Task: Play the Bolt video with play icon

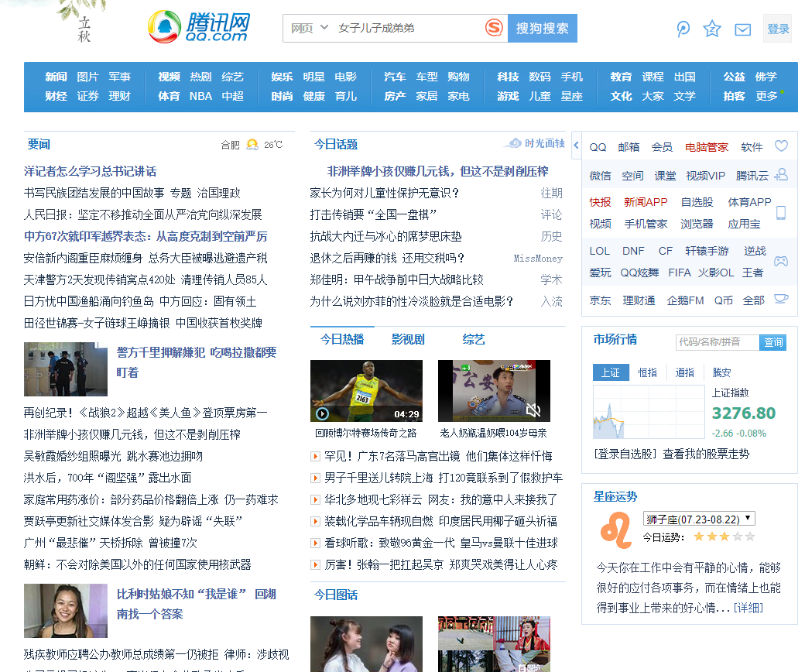Action: click(323, 413)
